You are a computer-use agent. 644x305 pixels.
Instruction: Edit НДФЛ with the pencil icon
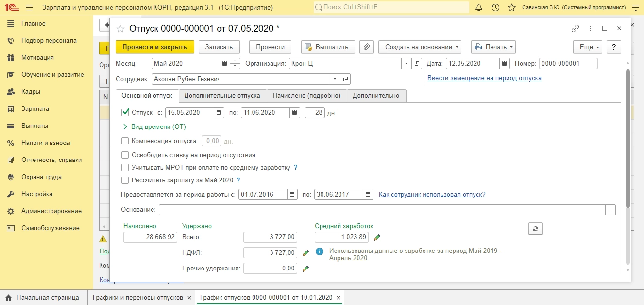(305, 253)
